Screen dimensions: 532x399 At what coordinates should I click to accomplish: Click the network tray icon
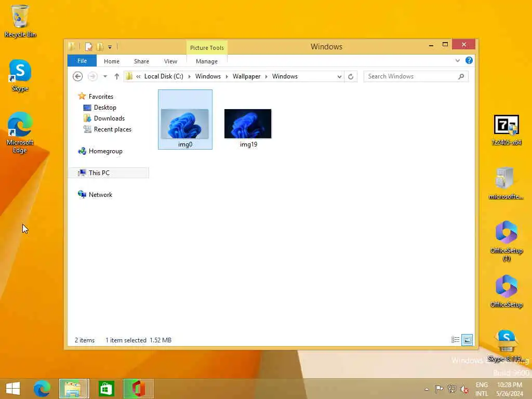[451, 389]
